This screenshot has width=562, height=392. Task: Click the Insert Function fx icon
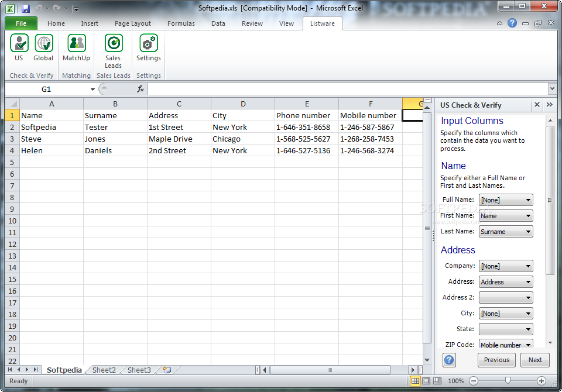pyautogui.click(x=140, y=89)
